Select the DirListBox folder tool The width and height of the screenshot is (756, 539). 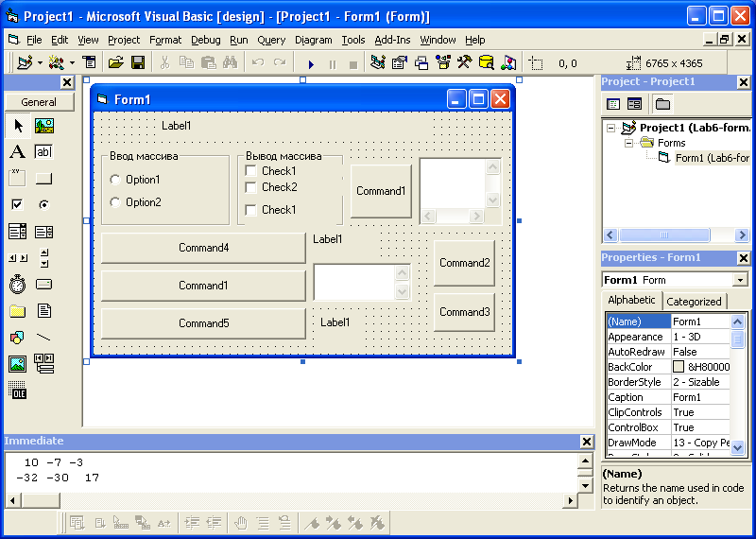(x=18, y=311)
